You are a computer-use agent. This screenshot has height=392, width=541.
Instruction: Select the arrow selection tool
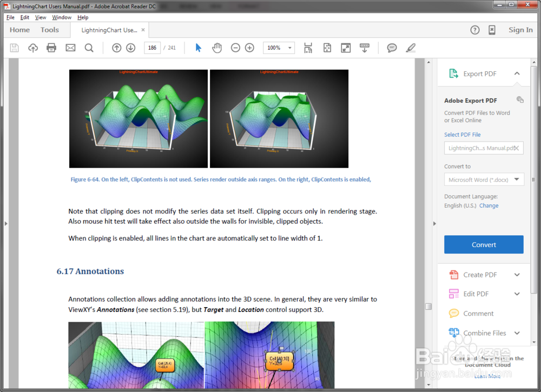point(198,48)
